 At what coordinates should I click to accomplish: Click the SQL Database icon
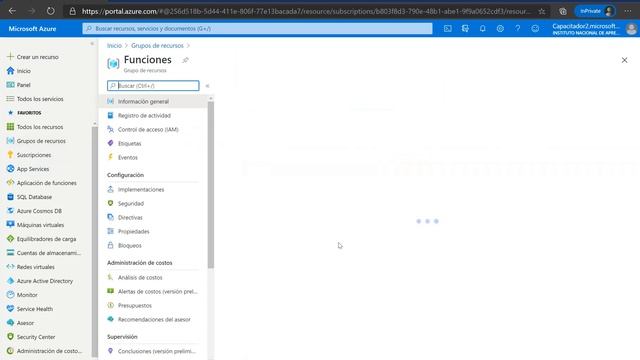pos(10,197)
